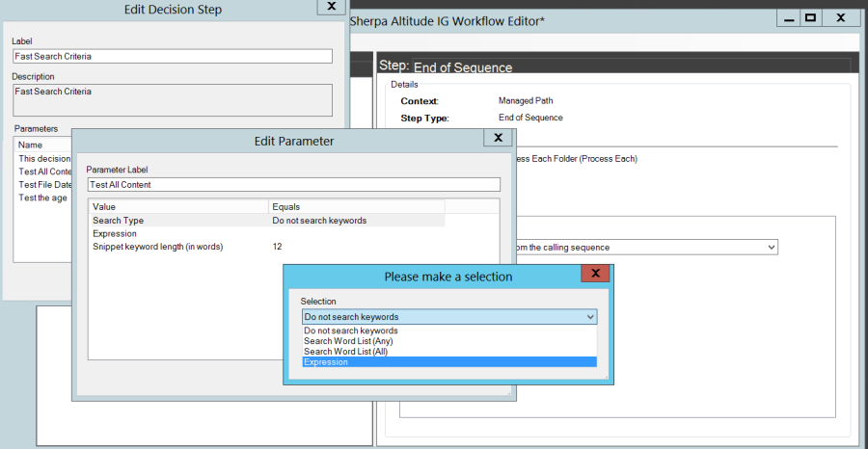The height and width of the screenshot is (449, 868).
Task: Minimize the Workflow Editor window
Action: (x=790, y=17)
